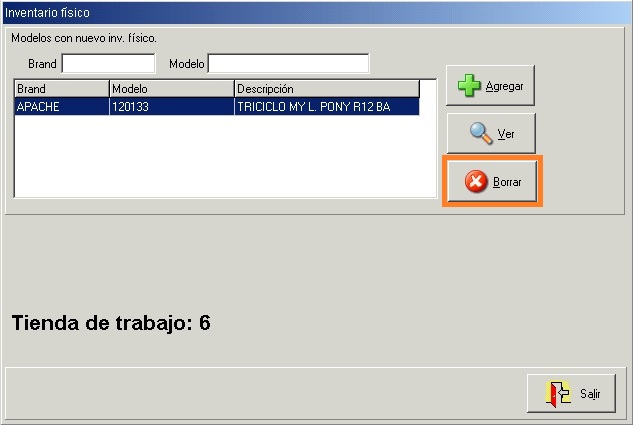Click the red X Borrar icon

click(x=476, y=181)
